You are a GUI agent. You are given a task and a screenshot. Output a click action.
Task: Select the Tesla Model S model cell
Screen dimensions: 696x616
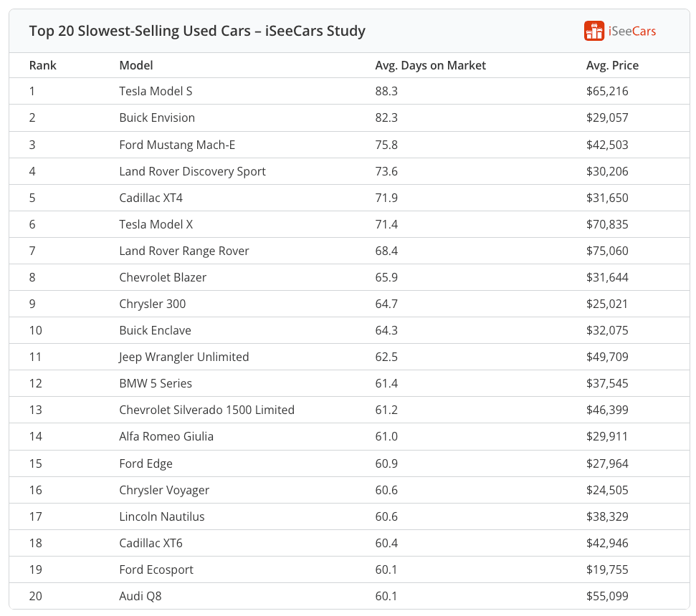[x=156, y=91]
